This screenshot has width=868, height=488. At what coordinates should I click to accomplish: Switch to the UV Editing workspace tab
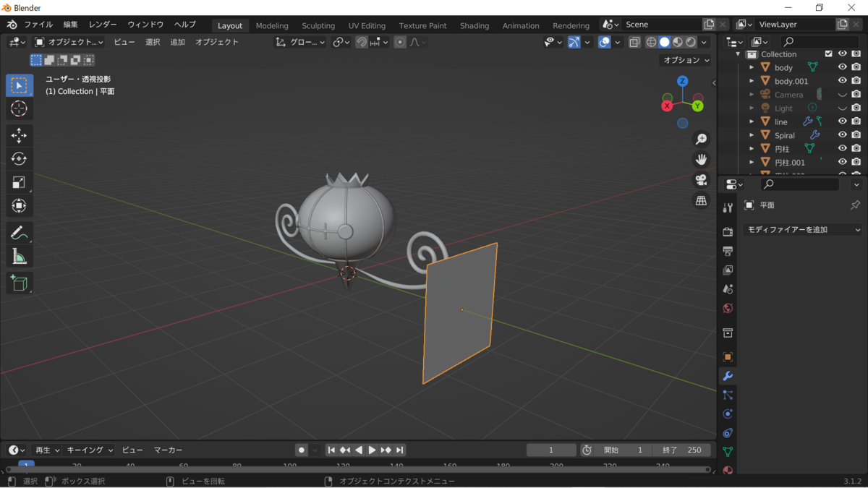[x=367, y=25]
